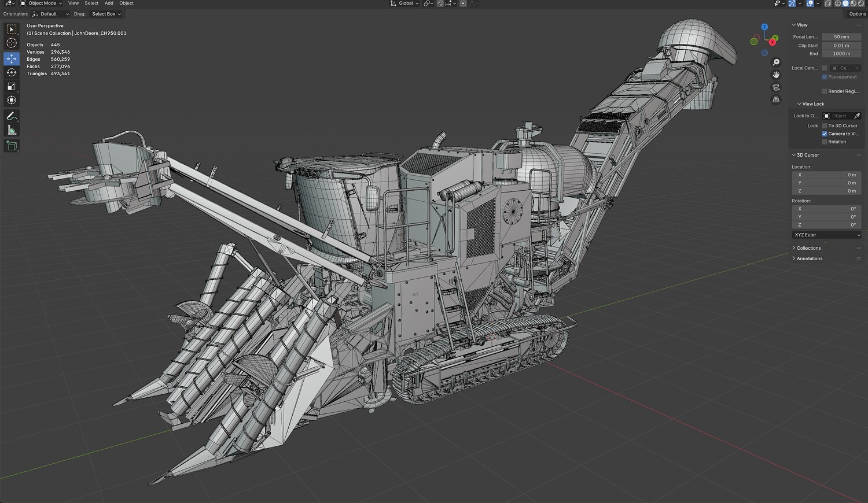
Task: Switch to solid viewport shading
Action: 845,3
